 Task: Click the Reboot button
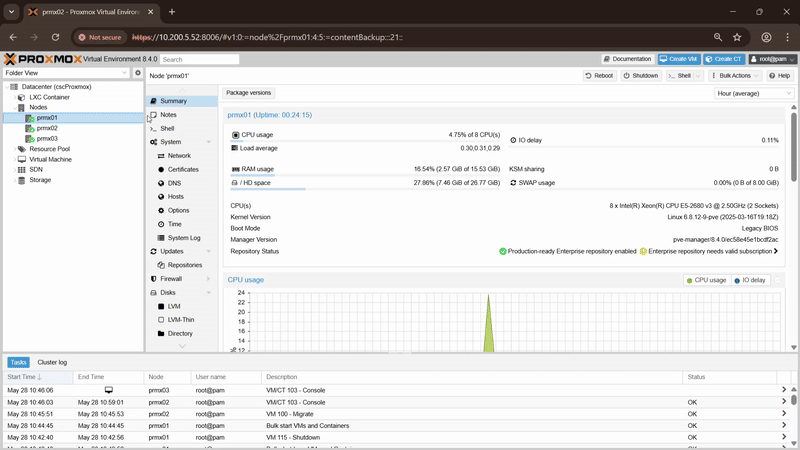(599, 76)
